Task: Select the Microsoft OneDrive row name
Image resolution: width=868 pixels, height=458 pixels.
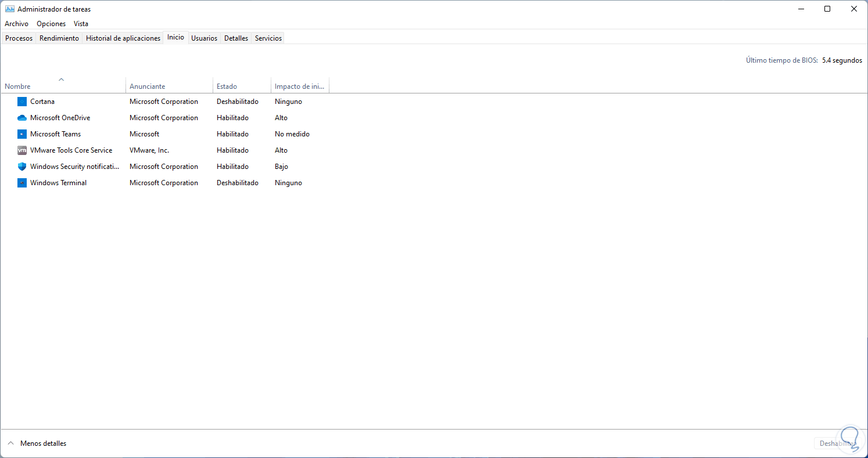Action: [60, 118]
